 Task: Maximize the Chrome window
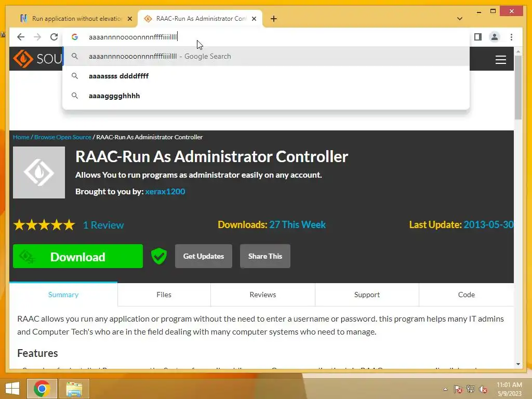click(493, 11)
